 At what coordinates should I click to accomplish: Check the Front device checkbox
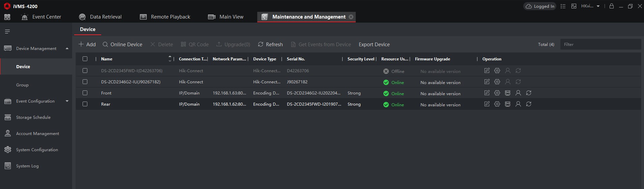click(x=85, y=93)
